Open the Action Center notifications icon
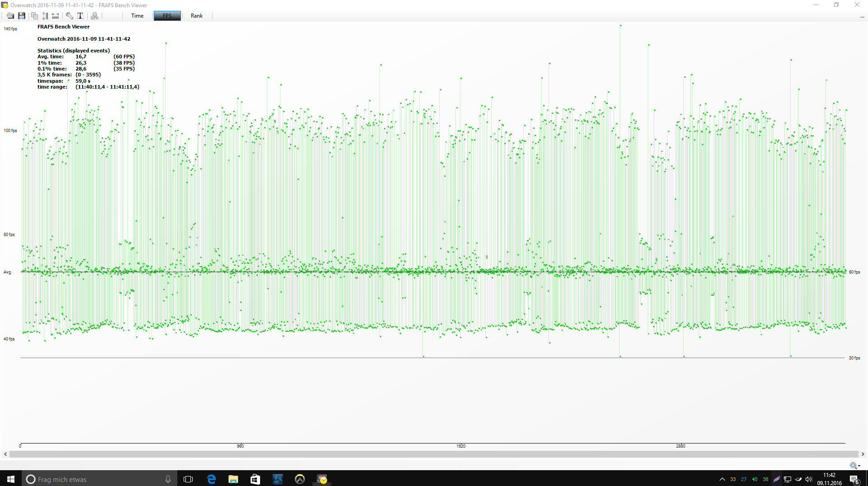 click(x=854, y=479)
